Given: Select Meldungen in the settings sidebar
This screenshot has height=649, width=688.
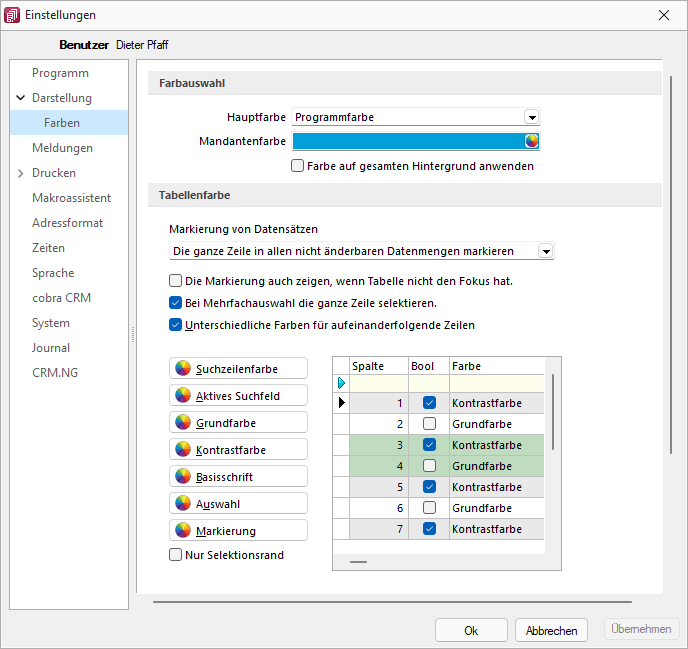Looking at the screenshot, I should click(x=62, y=148).
